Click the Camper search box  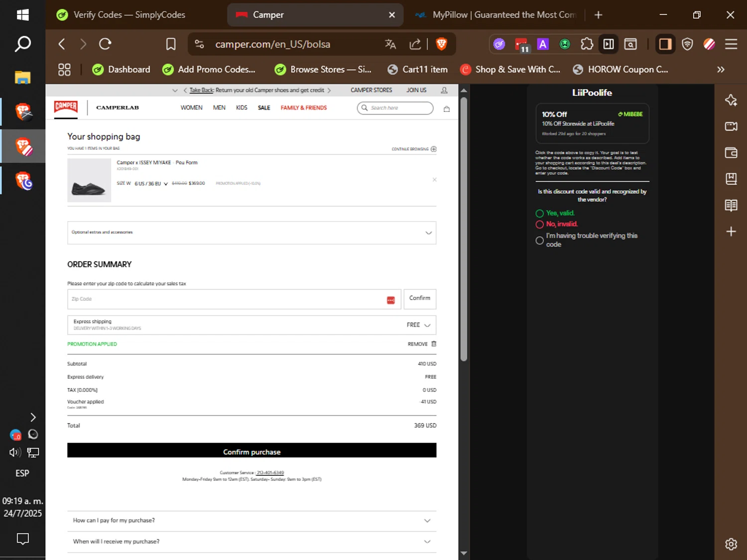coord(395,108)
